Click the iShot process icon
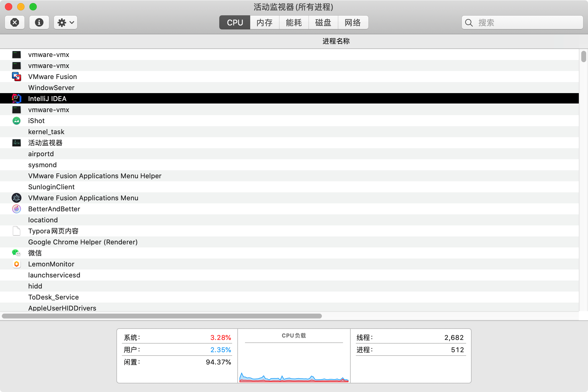The height and width of the screenshot is (392, 588). (17, 121)
